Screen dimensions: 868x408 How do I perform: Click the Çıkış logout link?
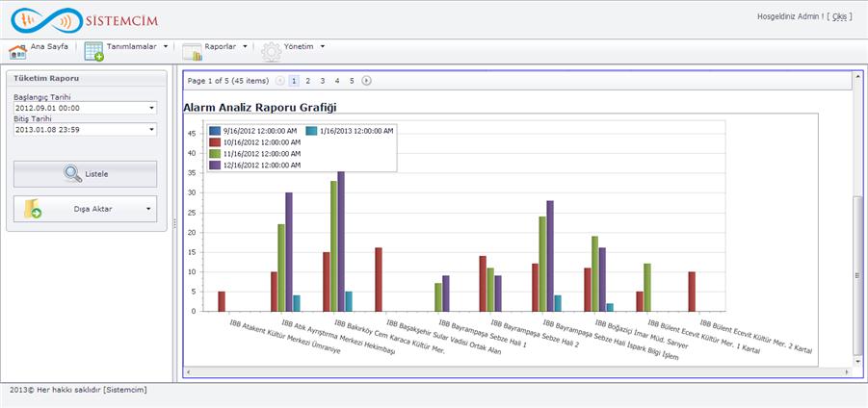coord(842,16)
